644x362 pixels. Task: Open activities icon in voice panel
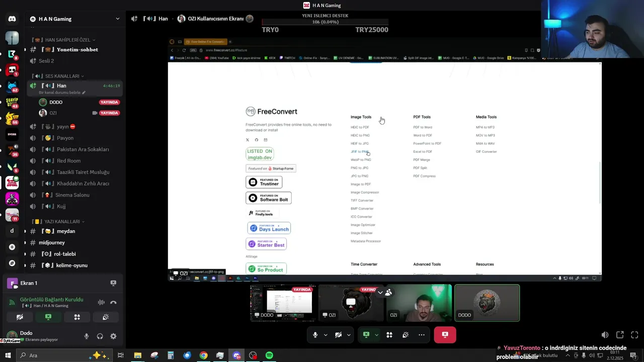coord(77,317)
